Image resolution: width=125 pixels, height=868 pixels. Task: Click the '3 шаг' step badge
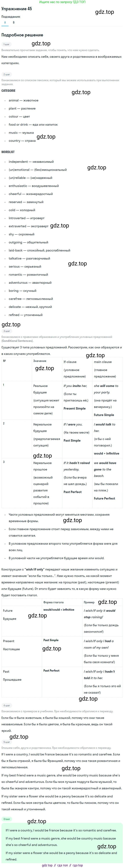pos(6,331)
